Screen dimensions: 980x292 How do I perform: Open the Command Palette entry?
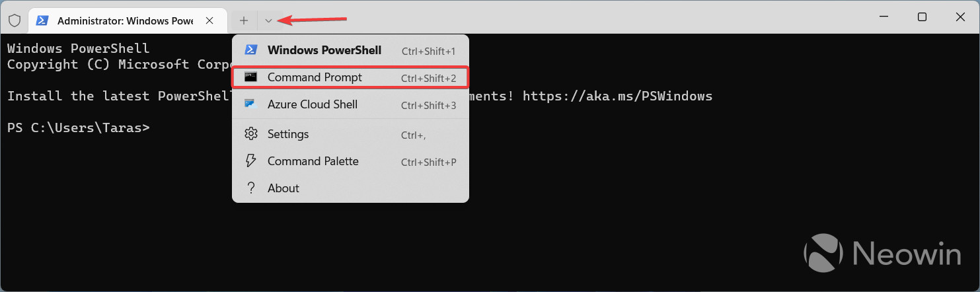313,161
